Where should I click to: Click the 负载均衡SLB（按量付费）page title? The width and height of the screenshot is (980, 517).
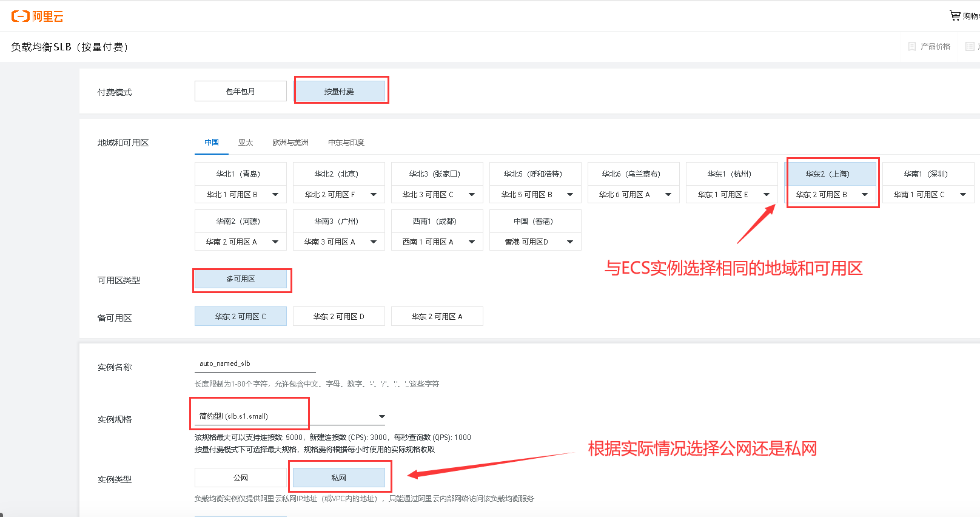tap(69, 47)
